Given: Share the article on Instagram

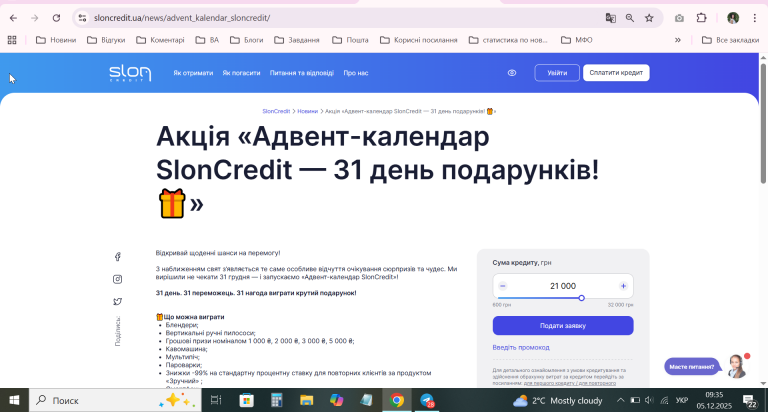Looking at the screenshot, I should pos(118,279).
